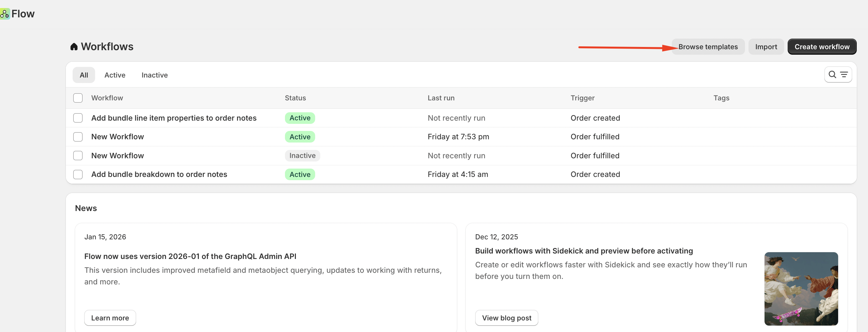Click Active badge on Add bundle line item row
The image size is (868, 332).
300,118
